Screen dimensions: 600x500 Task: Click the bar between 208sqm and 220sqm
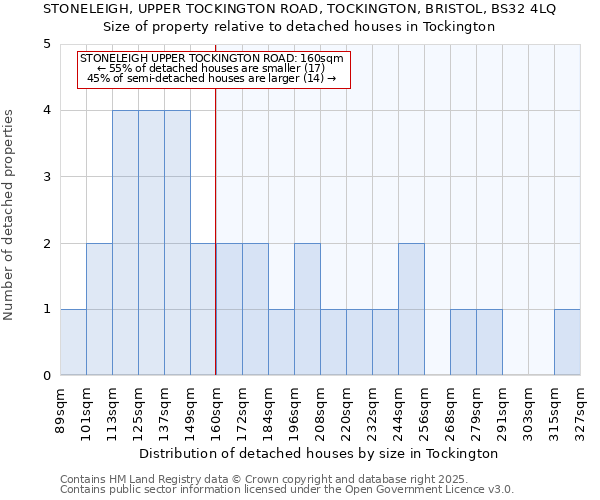[x=334, y=342]
